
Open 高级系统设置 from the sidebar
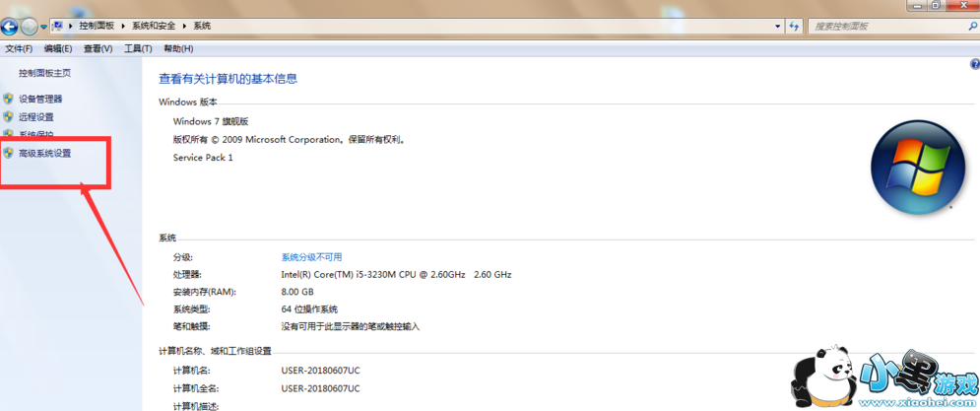(45, 154)
